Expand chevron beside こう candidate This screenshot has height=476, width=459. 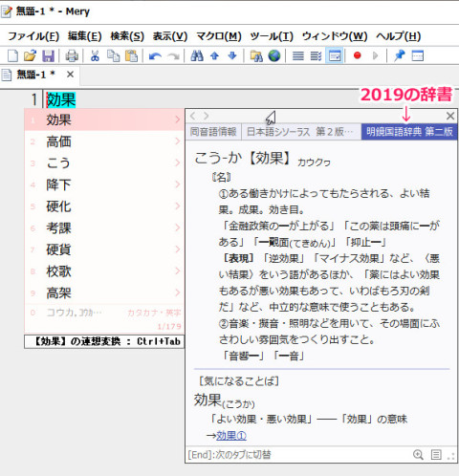pyautogui.click(x=178, y=162)
